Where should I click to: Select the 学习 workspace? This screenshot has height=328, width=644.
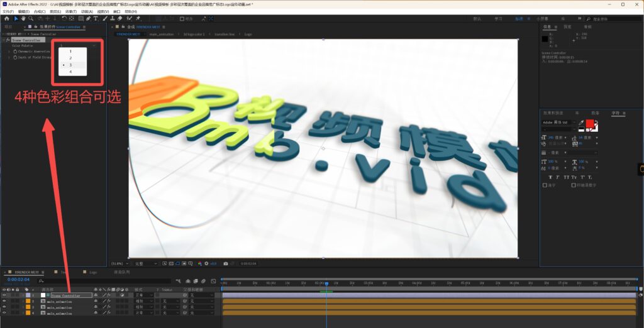pos(499,19)
